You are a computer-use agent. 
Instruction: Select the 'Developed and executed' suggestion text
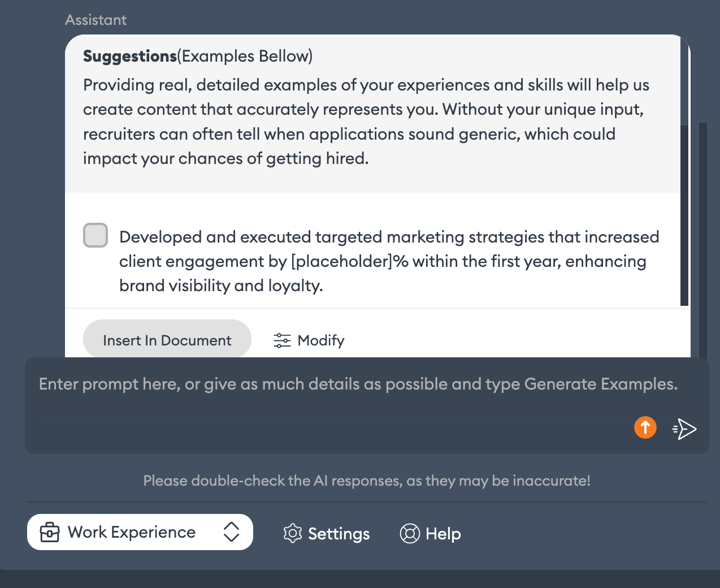(x=389, y=261)
